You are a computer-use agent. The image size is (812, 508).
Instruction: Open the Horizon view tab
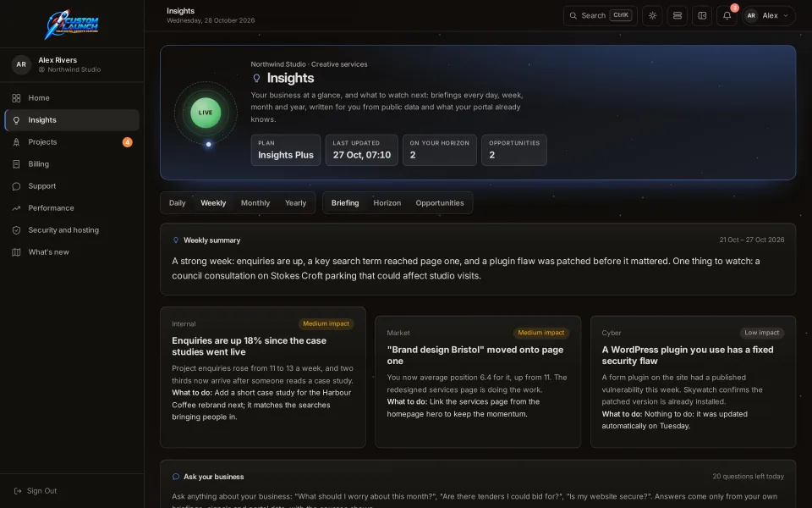click(387, 203)
